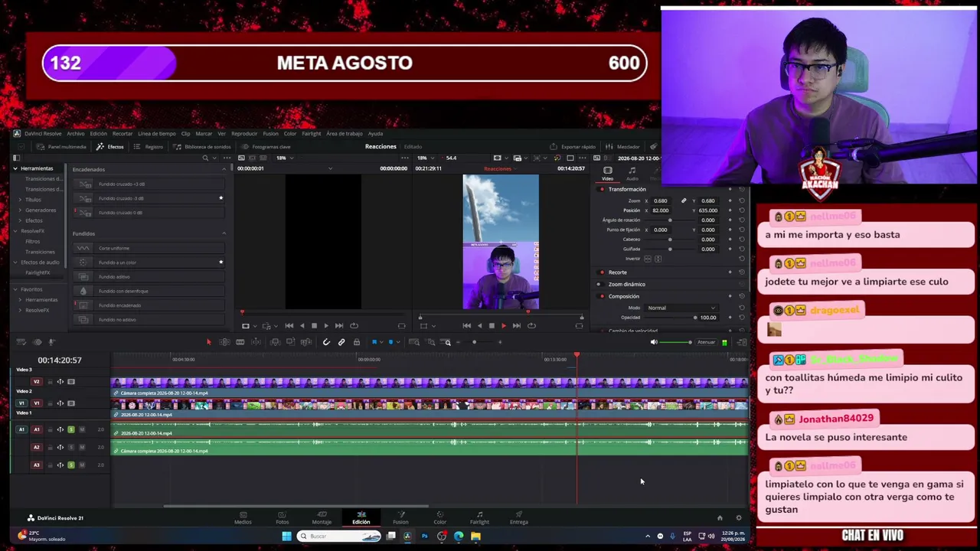The width and height of the screenshot is (980, 551).
Task: Collapse the Herramientas tree section
Action: pos(15,168)
